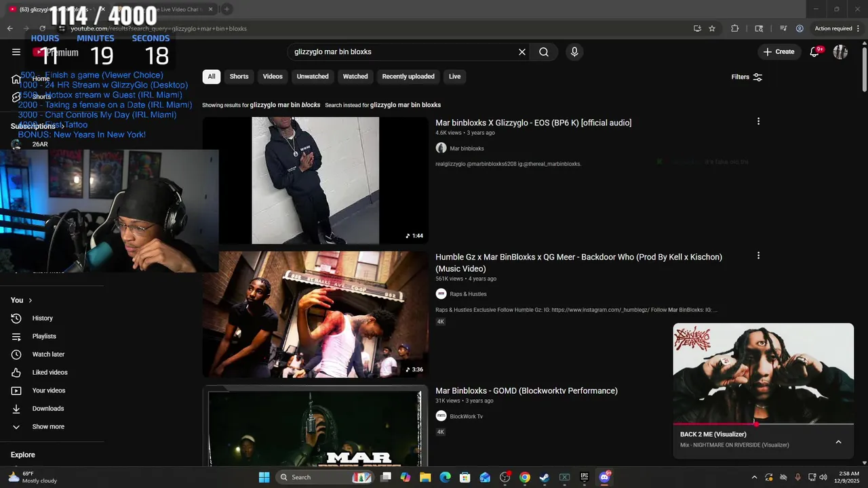
Task: Open the BlockWork Tv channel avatar
Action: (x=441, y=415)
